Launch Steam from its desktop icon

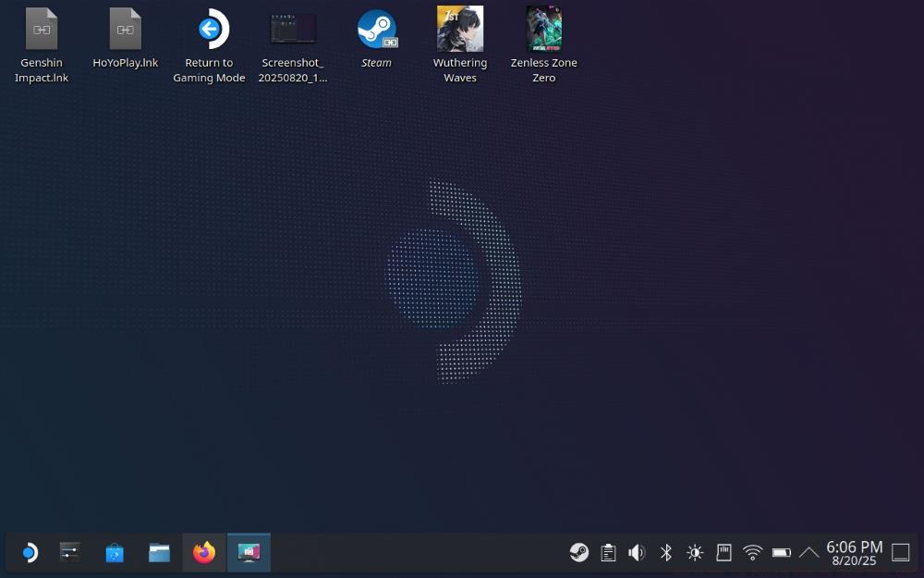pos(376,31)
